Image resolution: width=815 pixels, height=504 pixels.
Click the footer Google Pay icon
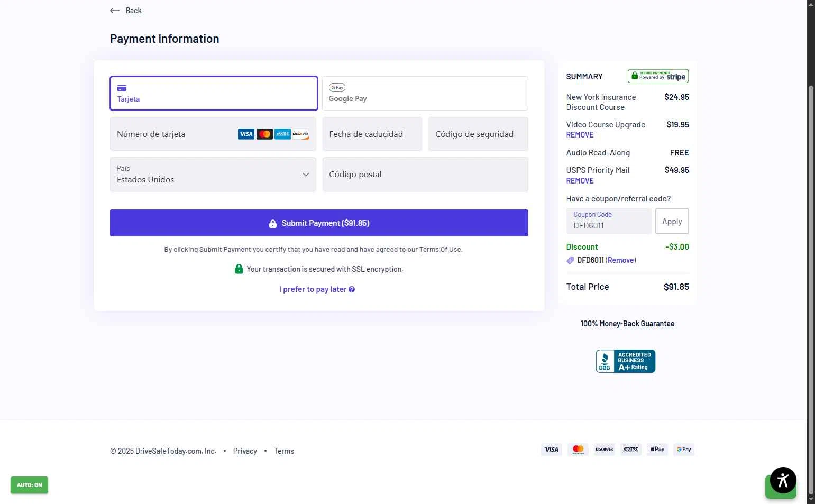coord(684,450)
